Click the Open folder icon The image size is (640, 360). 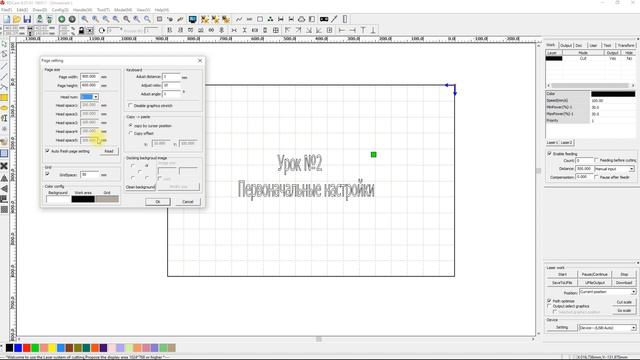pyautogui.click(x=17, y=19)
